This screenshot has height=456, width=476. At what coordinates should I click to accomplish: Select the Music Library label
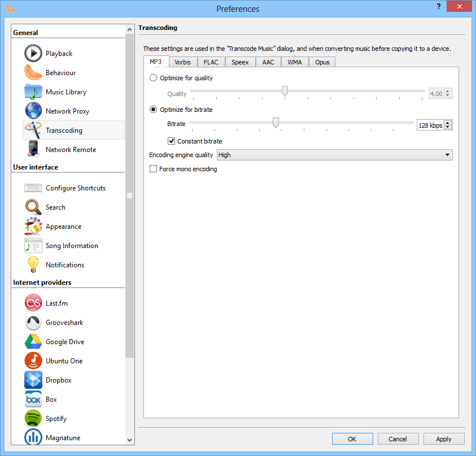click(x=66, y=92)
